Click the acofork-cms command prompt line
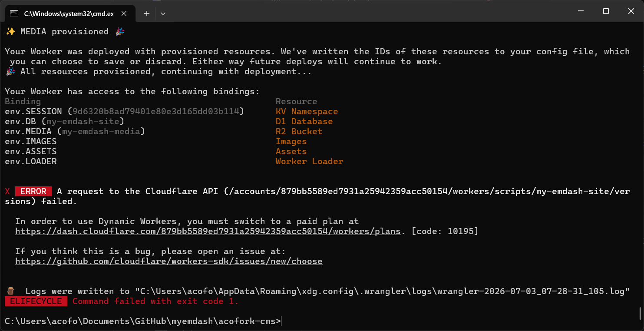Screen dimensions: 644x331 tap(143, 321)
